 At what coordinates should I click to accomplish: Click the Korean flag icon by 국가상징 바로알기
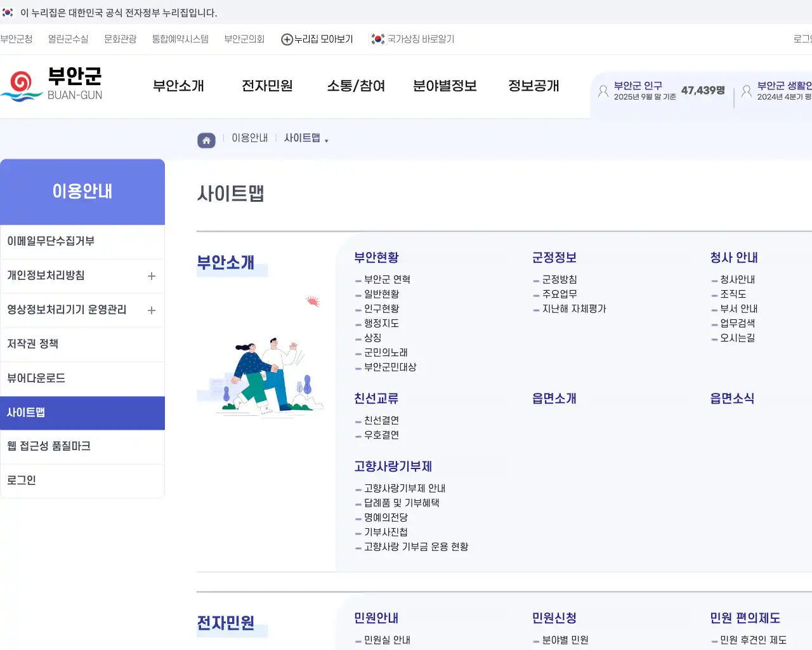coord(378,39)
